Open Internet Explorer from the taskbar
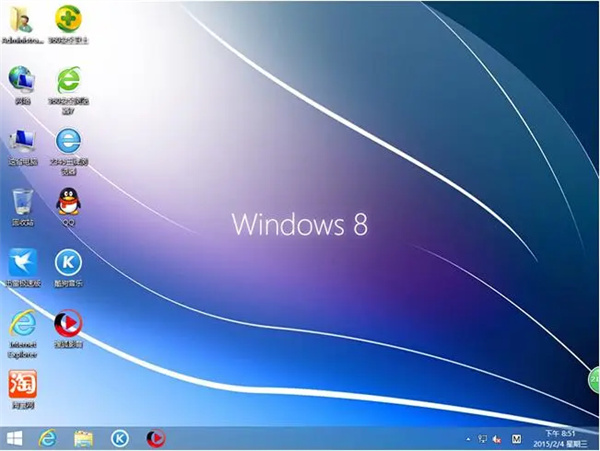The height and width of the screenshot is (451, 600). (x=48, y=438)
